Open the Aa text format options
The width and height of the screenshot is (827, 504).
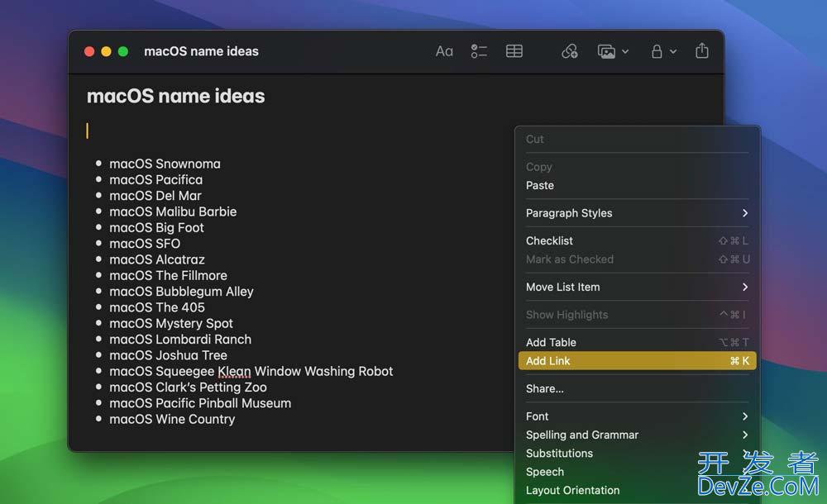pyautogui.click(x=444, y=51)
